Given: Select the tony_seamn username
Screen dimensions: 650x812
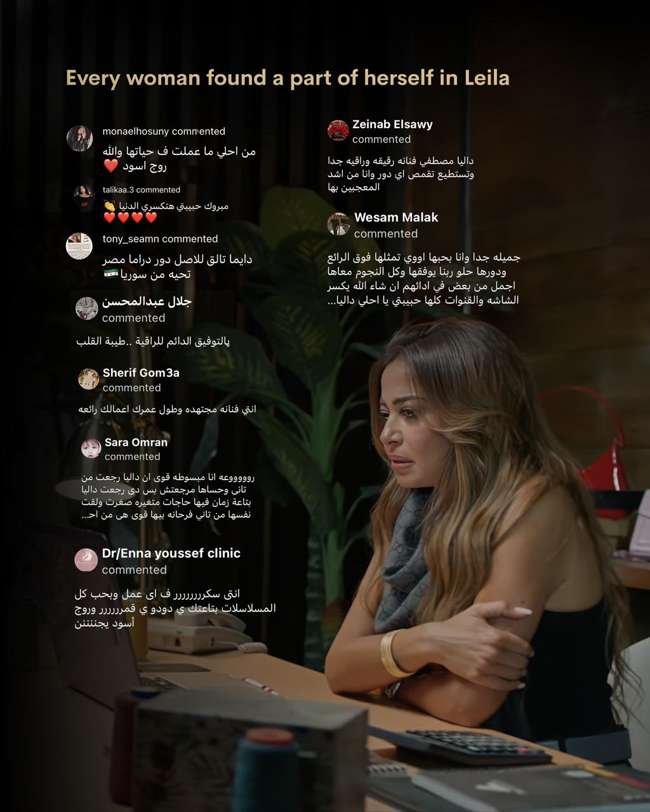Looking at the screenshot, I should coord(131,239).
